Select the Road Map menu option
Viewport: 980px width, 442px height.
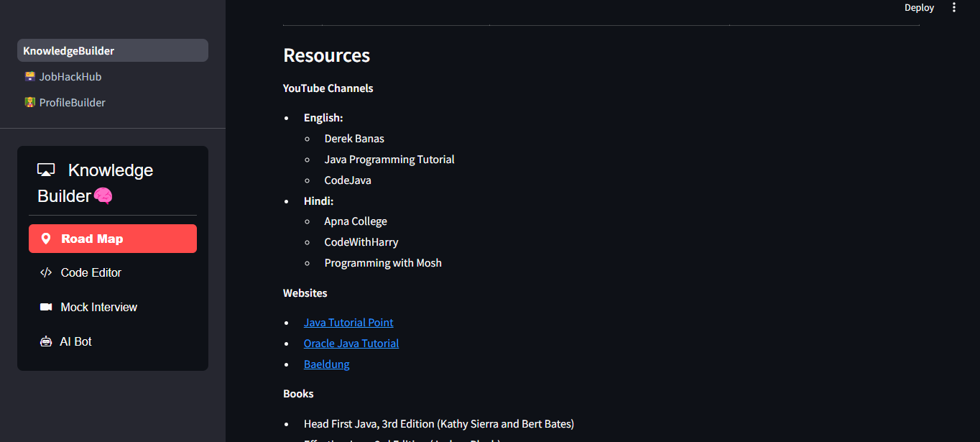[x=113, y=239]
